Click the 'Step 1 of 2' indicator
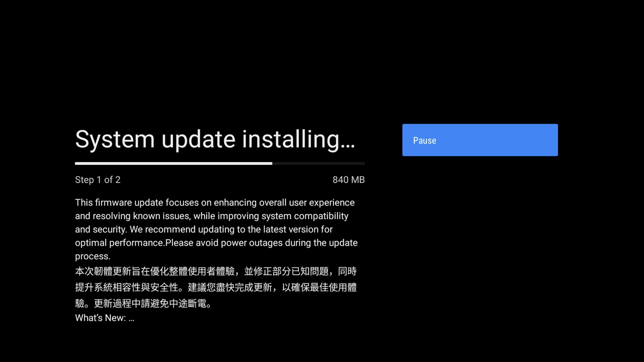Screen dimensions: 644x362 click(x=98, y=180)
